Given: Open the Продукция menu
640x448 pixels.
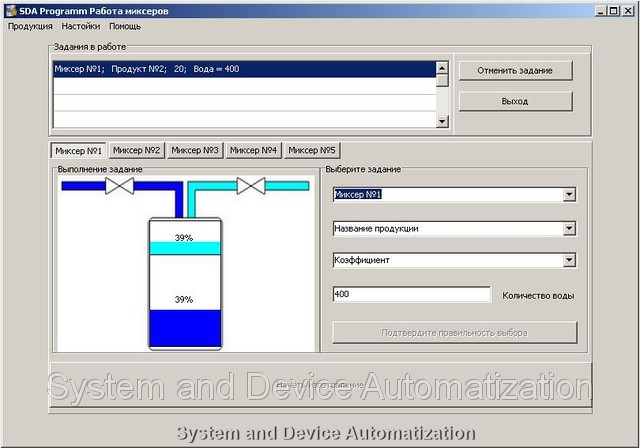Looking at the screenshot, I should pyautogui.click(x=30, y=26).
